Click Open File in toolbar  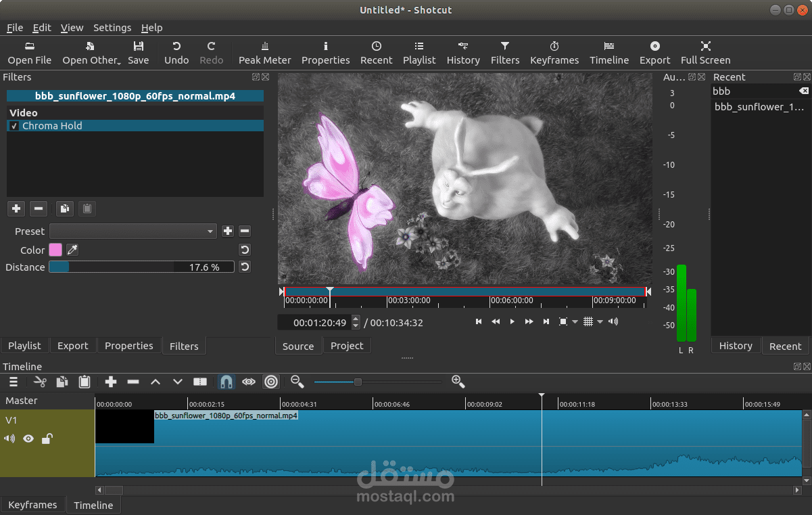pyautogui.click(x=30, y=53)
